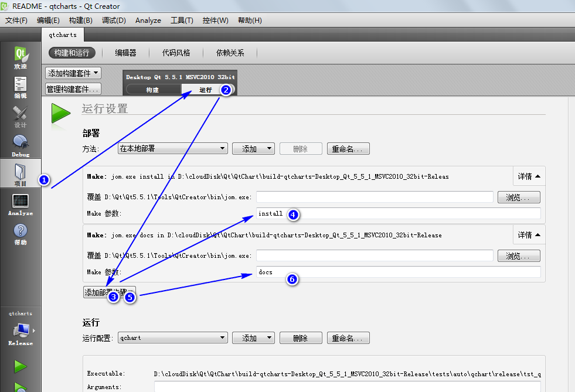Open the deployment method 在本地部署 combo box
This screenshot has width=575, height=392.
pyautogui.click(x=172, y=148)
